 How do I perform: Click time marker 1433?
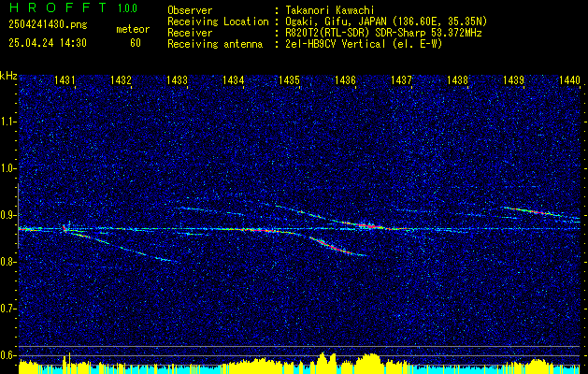pos(177,79)
